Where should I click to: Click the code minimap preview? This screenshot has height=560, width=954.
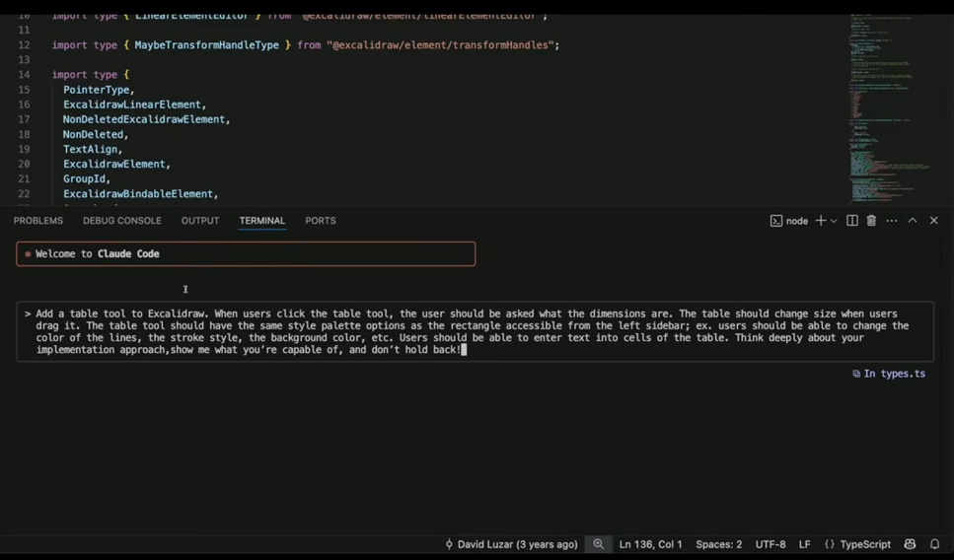pyautogui.click(x=888, y=109)
